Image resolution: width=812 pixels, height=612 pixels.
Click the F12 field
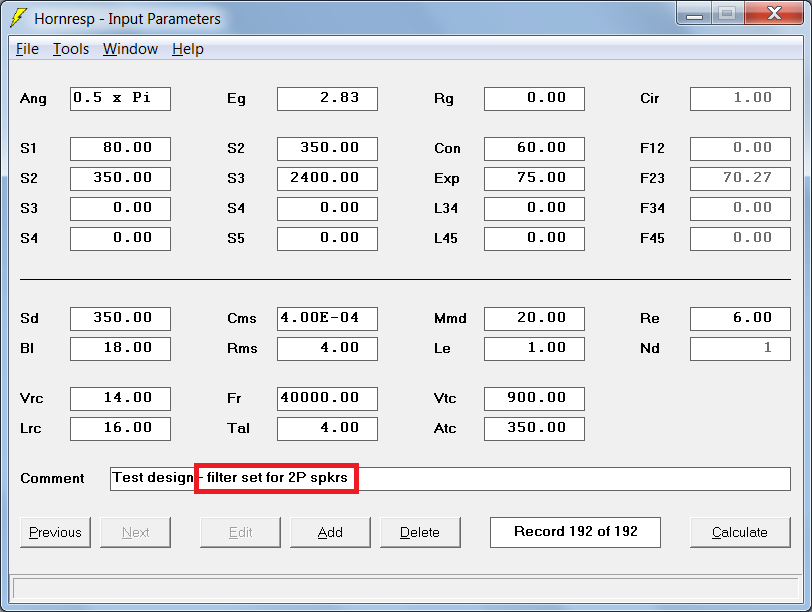click(x=741, y=149)
